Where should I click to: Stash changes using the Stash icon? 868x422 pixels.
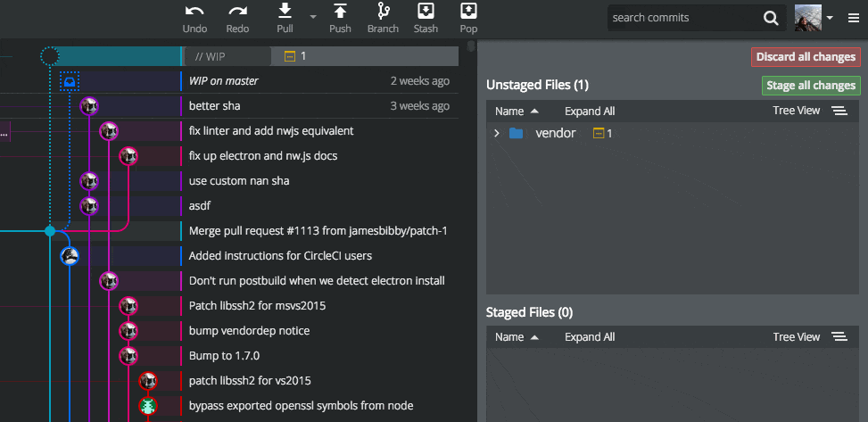coord(426,11)
